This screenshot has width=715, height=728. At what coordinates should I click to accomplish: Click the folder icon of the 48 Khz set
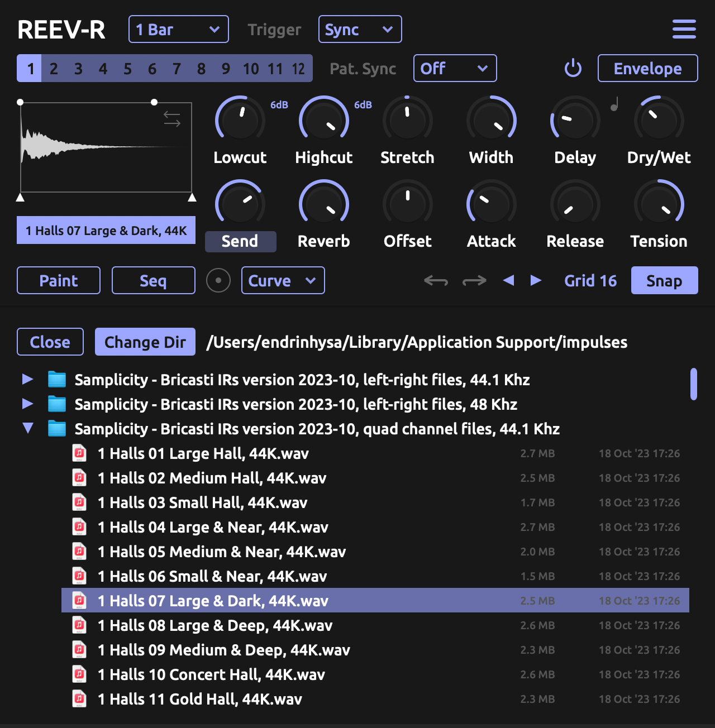(57, 404)
